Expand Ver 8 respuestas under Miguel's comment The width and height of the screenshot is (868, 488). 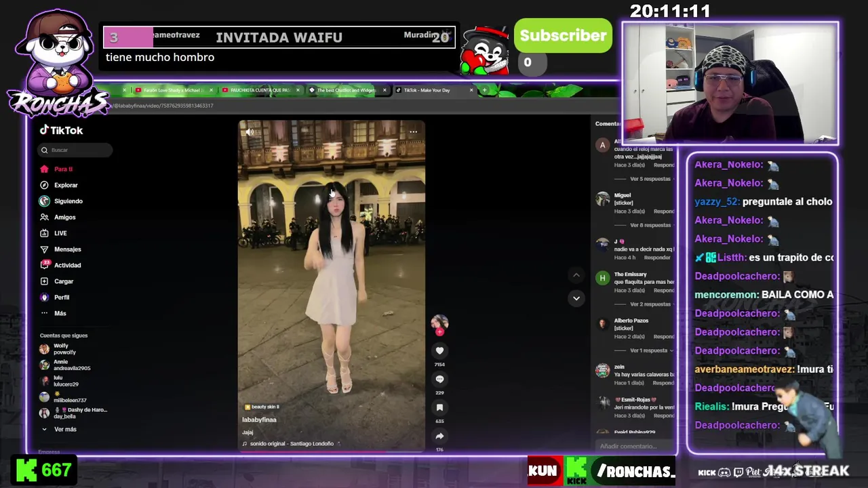[x=650, y=225]
